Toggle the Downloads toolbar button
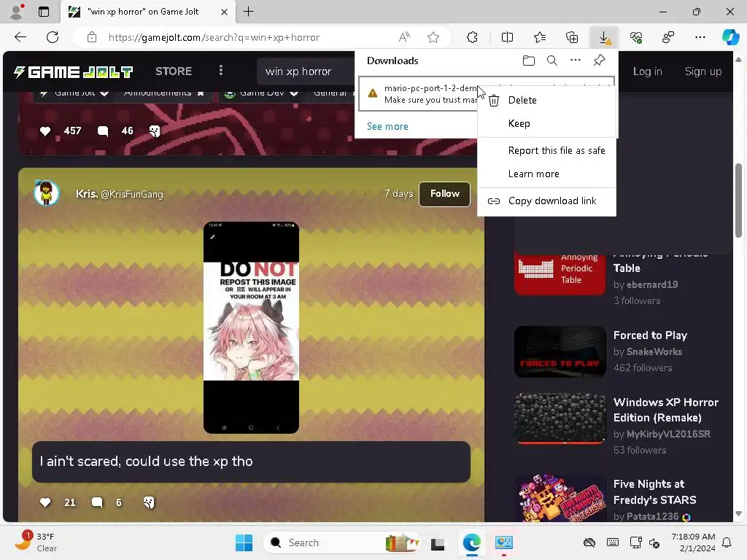747x560 pixels. point(603,37)
